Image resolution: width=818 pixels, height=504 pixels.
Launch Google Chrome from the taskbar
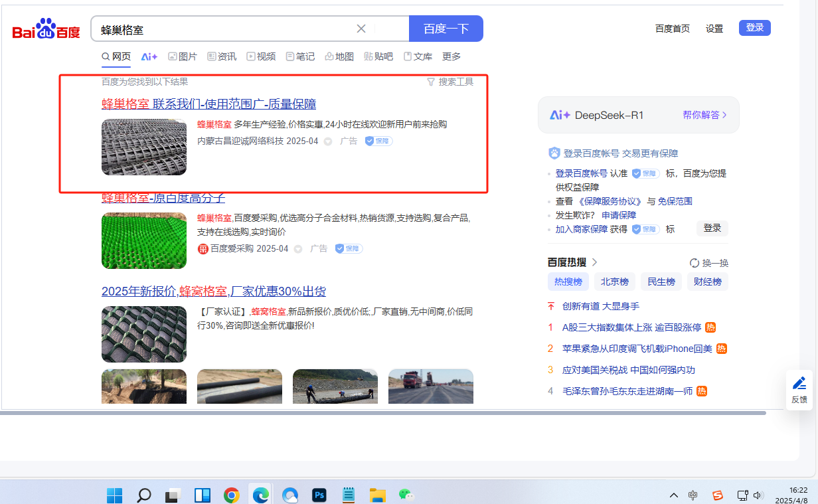231,495
